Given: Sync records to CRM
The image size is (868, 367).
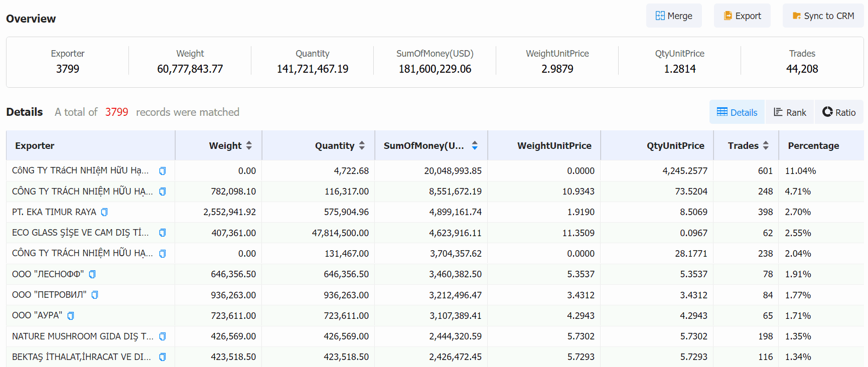Looking at the screenshot, I should (823, 16).
